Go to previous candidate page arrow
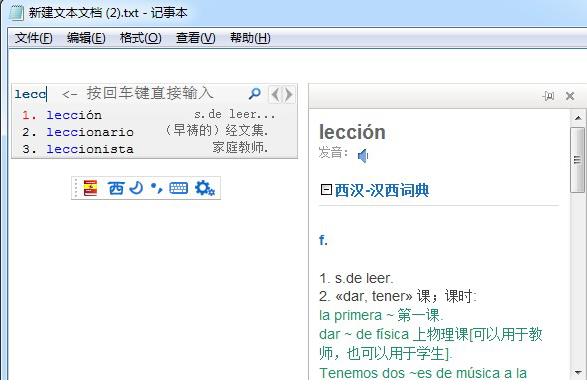Image resolution: width=587 pixels, height=385 pixels. tap(276, 94)
